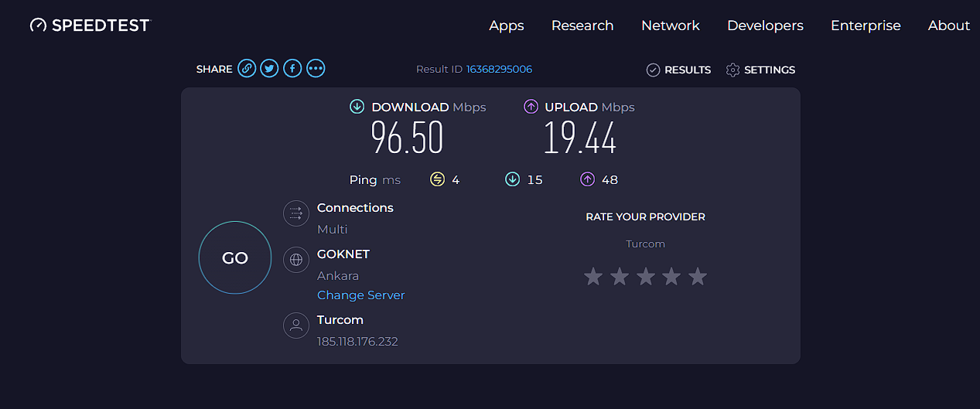This screenshot has height=409, width=980.
Task: Click the Results checkmark icon
Action: coord(654,70)
